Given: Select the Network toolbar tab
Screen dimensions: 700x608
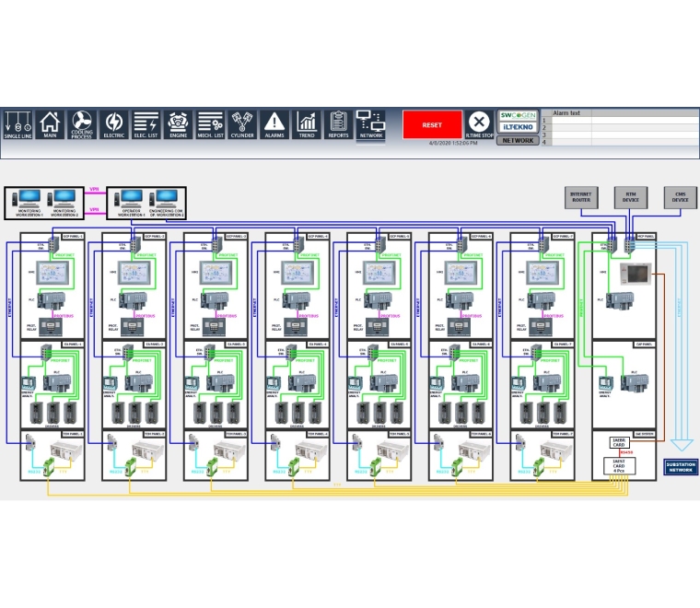Looking at the screenshot, I should point(370,124).
